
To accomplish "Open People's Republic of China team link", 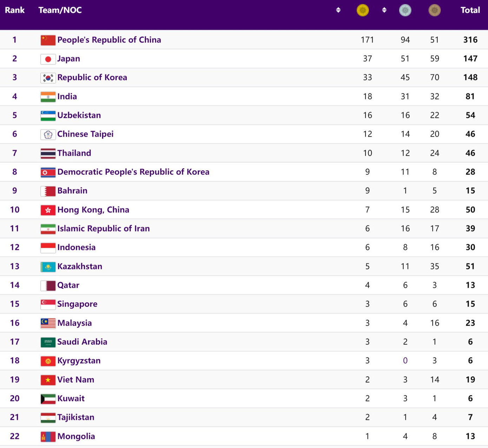I will click(109, 40).
